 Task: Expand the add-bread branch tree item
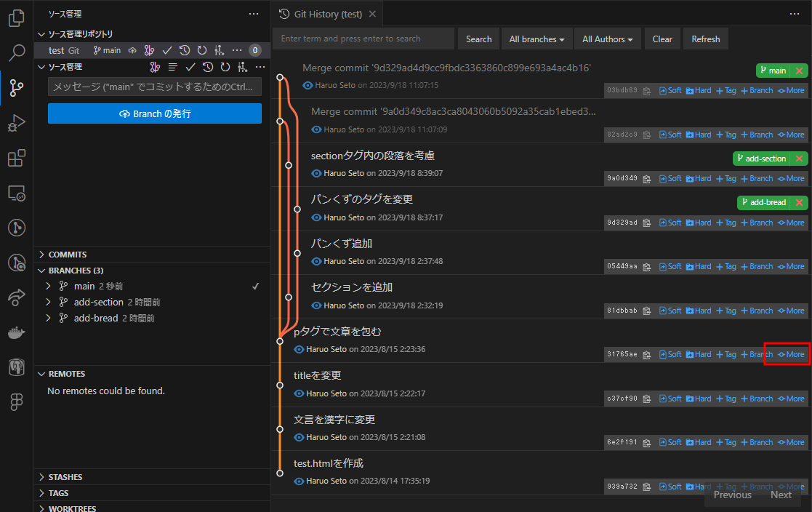(48, 319)
